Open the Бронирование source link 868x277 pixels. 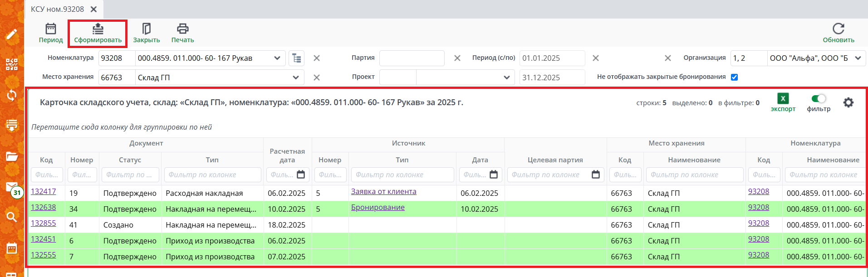pyautogui.click(x=378, y=207)
